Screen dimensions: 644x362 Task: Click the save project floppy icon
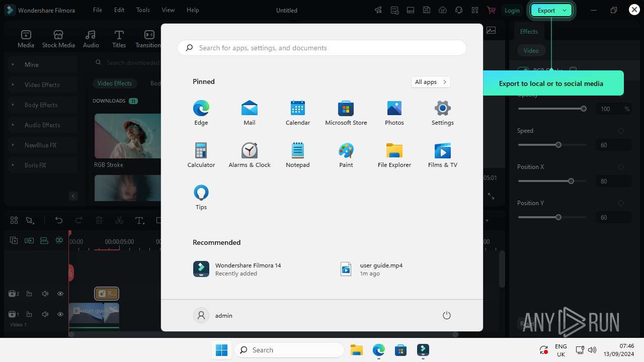(427, 10)
